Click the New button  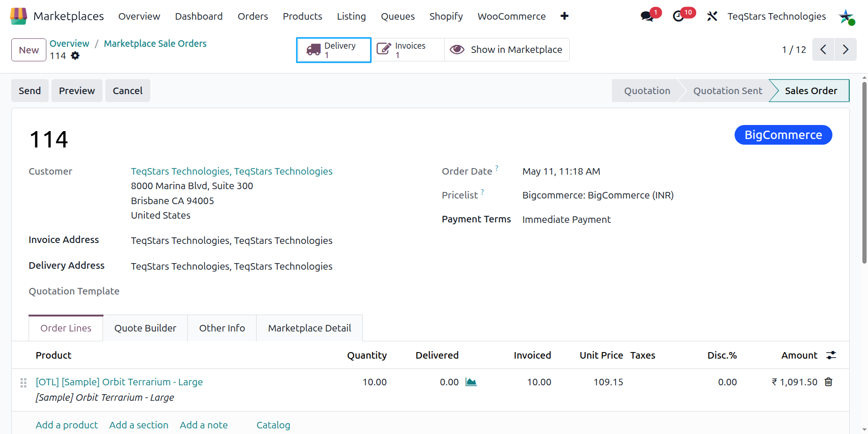29,50
